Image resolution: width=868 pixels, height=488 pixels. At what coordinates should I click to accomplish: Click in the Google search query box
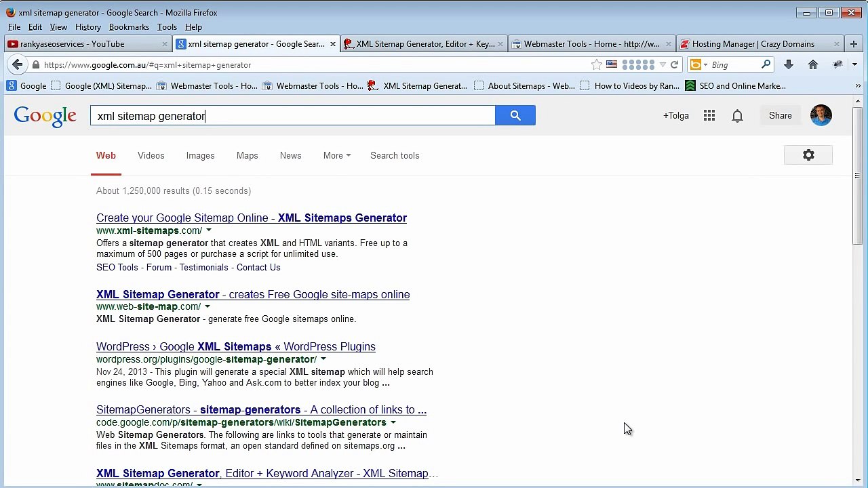[x=293, y=116]
